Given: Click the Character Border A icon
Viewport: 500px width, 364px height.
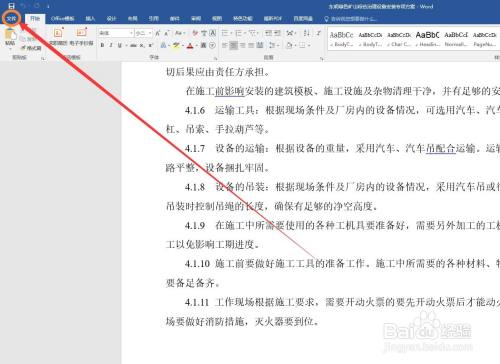Looking at the screenshot, I should coord(213,33).
